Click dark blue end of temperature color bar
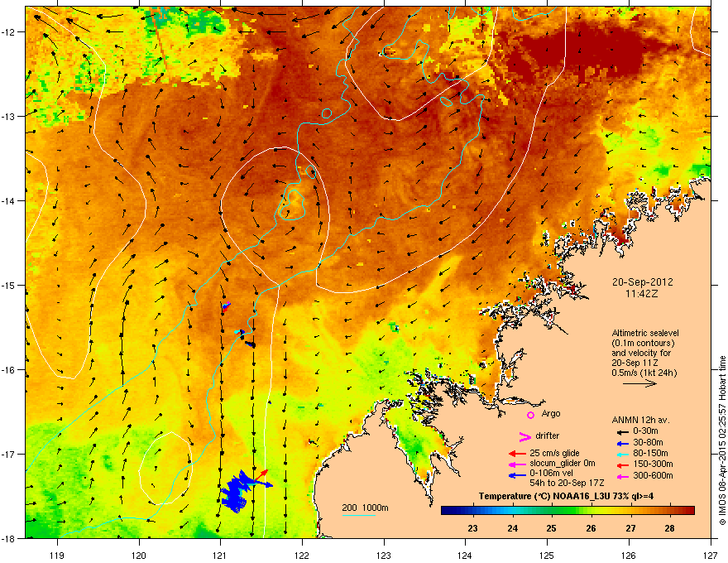Image resolution: width=728 pixels, height=563 pixels. [447, 511]
